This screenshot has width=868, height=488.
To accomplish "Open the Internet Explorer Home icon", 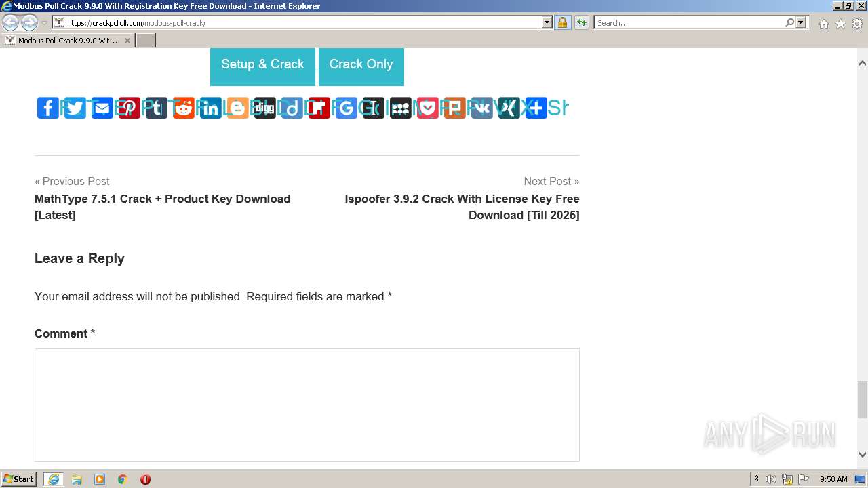I will pos(823,24).
